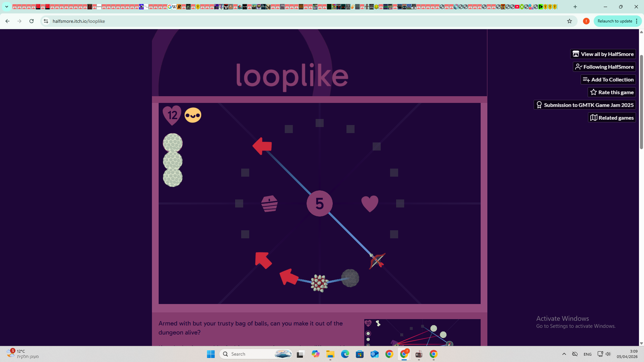Click the top ball in the queue
The height and width of the screenshot is (362, 644).
[x=173, y=143]
